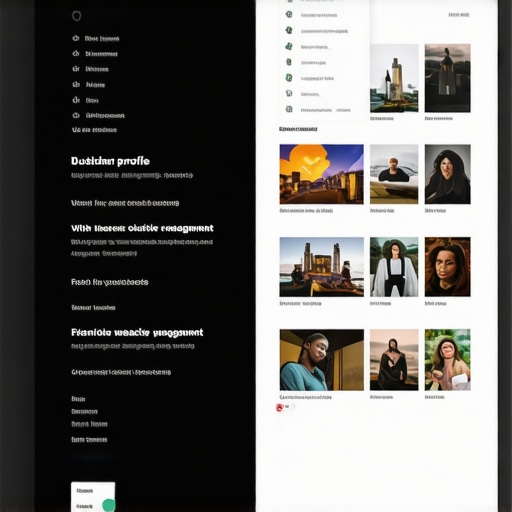Open the man leaning on car thumbnail
The image size is (512, 512).
coord(394,174)
